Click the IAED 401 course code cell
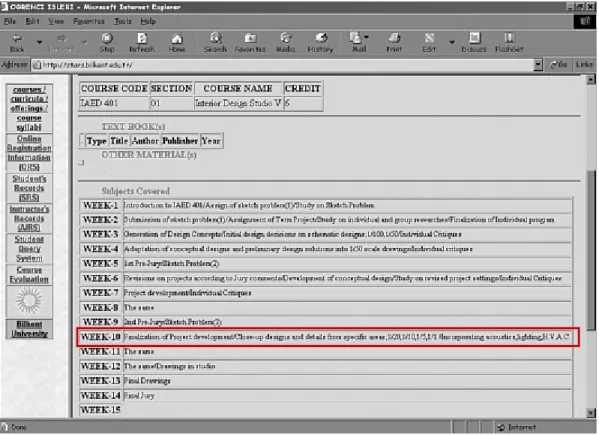 pyautogui.click(x=114, y=103)
